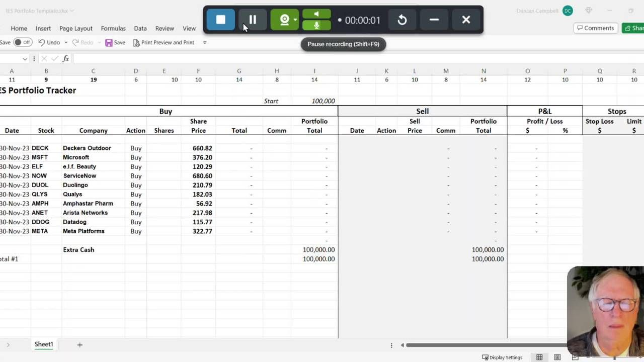This screenshot has width=644, height=362.
Task: Switch to Page Layout view in status bar
Action: 557,357
